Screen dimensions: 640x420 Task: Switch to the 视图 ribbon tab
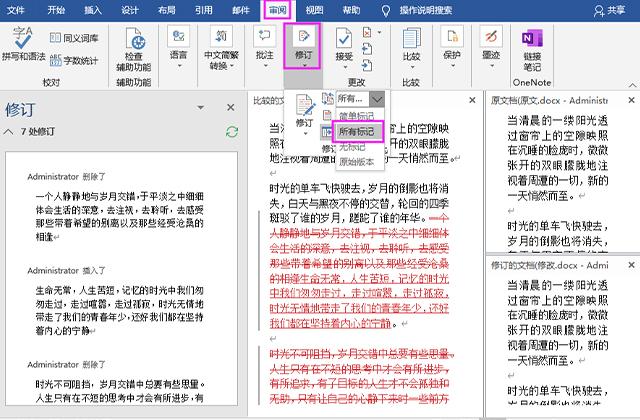pos(314,10)
